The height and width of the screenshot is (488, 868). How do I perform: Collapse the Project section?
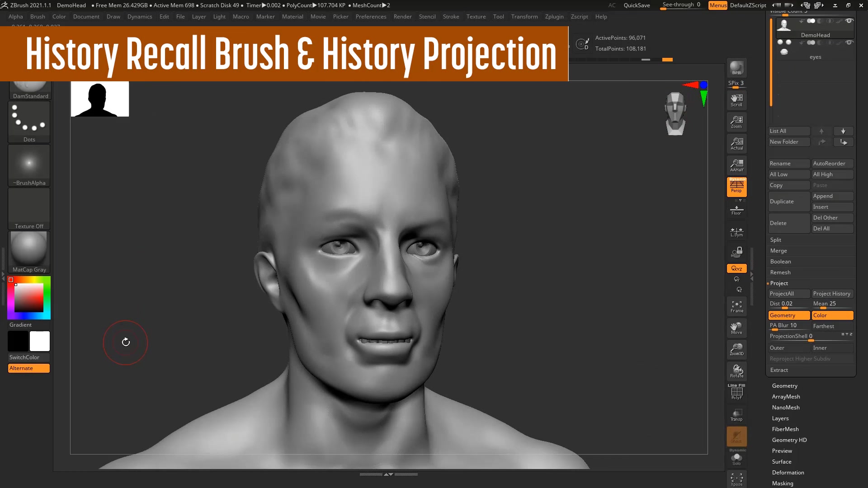778,283
